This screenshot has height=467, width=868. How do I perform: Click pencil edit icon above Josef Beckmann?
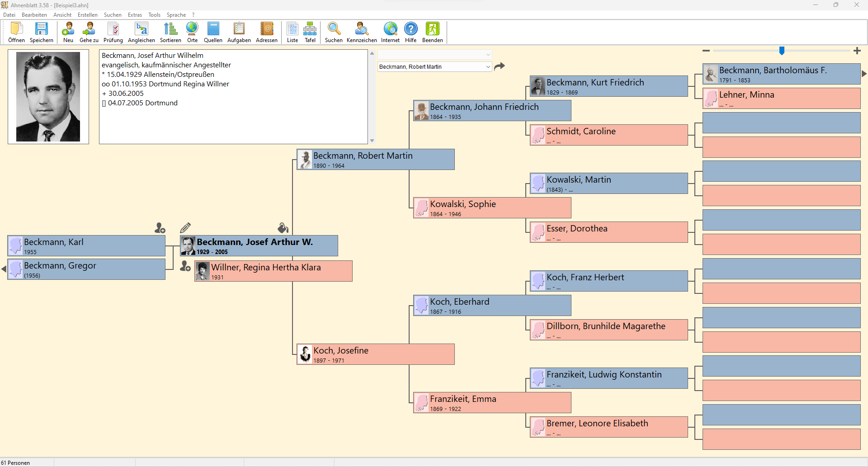[x=185, y=227]
